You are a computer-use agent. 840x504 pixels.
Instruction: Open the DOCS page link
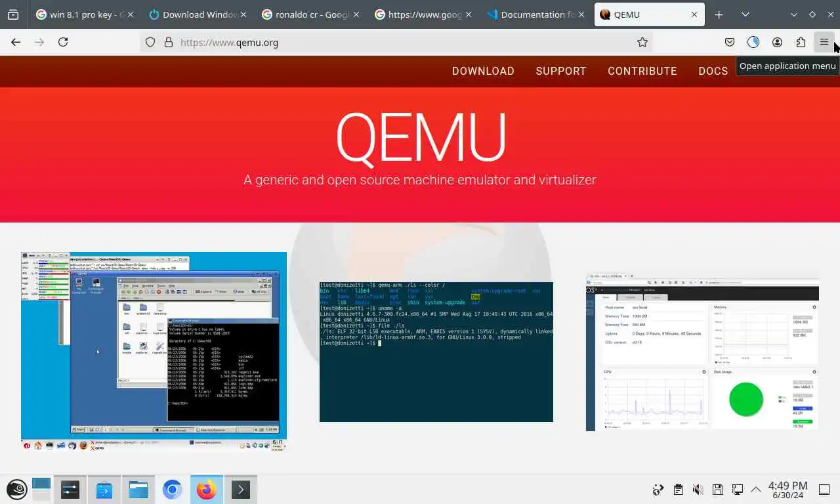point(713,71)
